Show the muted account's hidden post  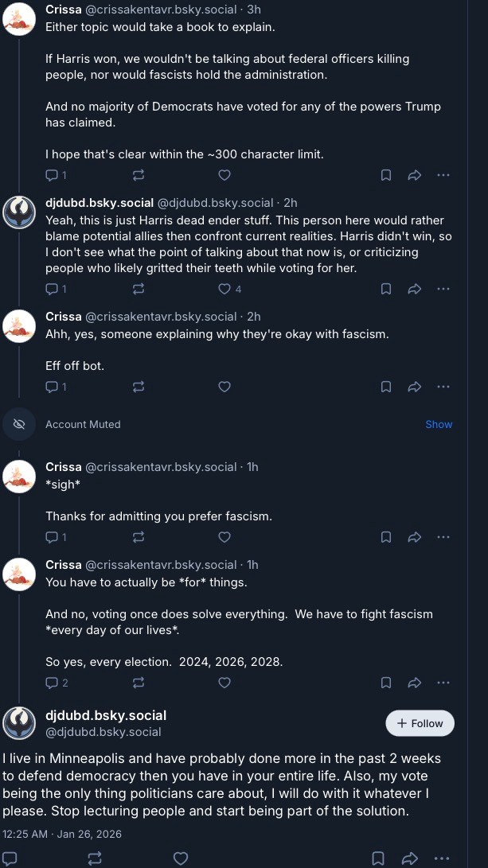[x=439, y=424]
